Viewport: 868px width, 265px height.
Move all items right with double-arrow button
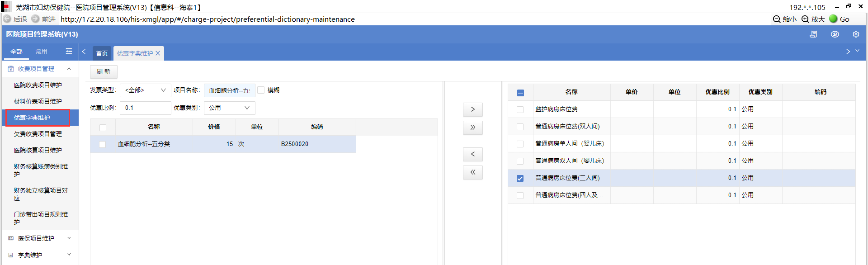point(472,128)
